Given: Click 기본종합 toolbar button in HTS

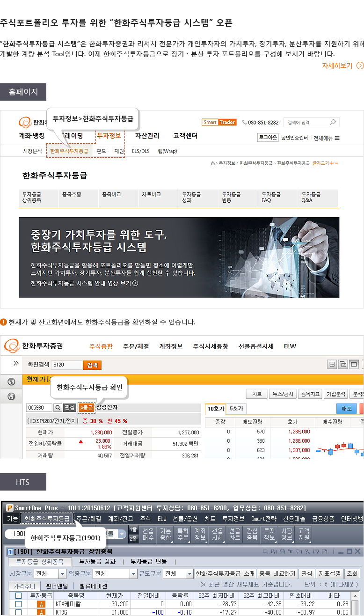Looking at the screenshot, I should (166, 535).
